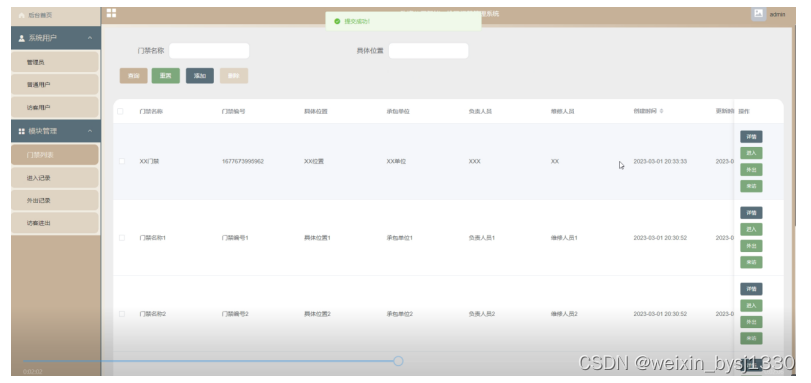The image size is (811, 383).
Task: Sort by 创建时间 column arrow
Action: [662, 111]
